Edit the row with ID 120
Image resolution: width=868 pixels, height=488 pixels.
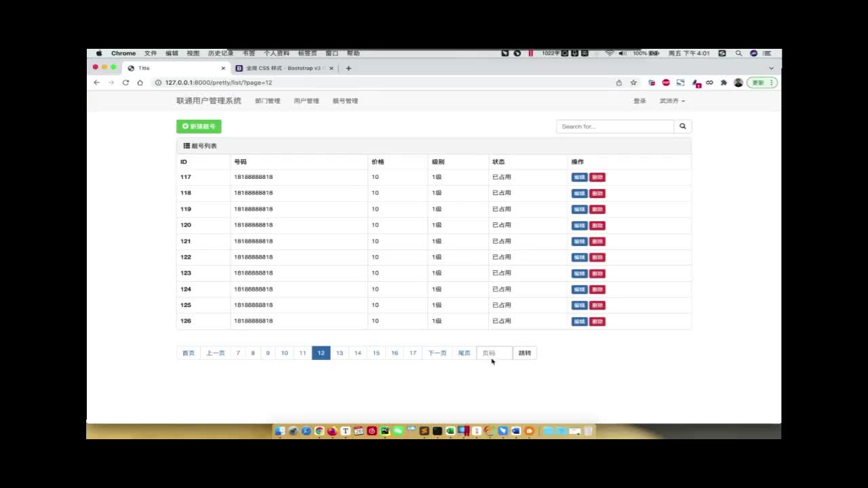point(579,226)
